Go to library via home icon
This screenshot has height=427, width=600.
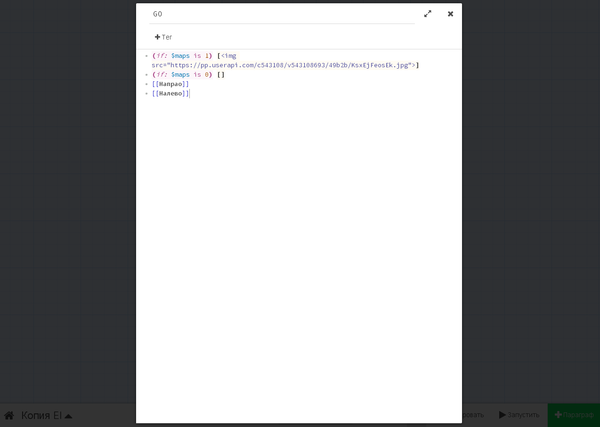(9, 415)
